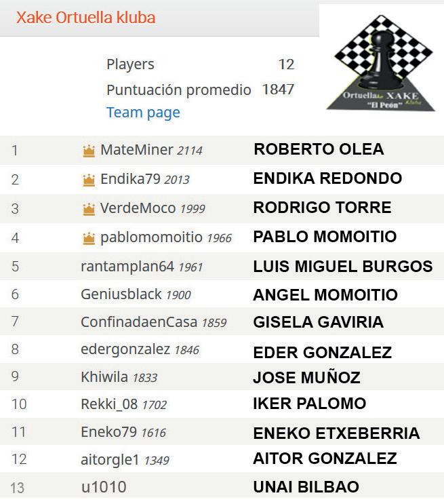Click the u1010 player entry
The height and width of the screenshot is (504, 444).
104,487
